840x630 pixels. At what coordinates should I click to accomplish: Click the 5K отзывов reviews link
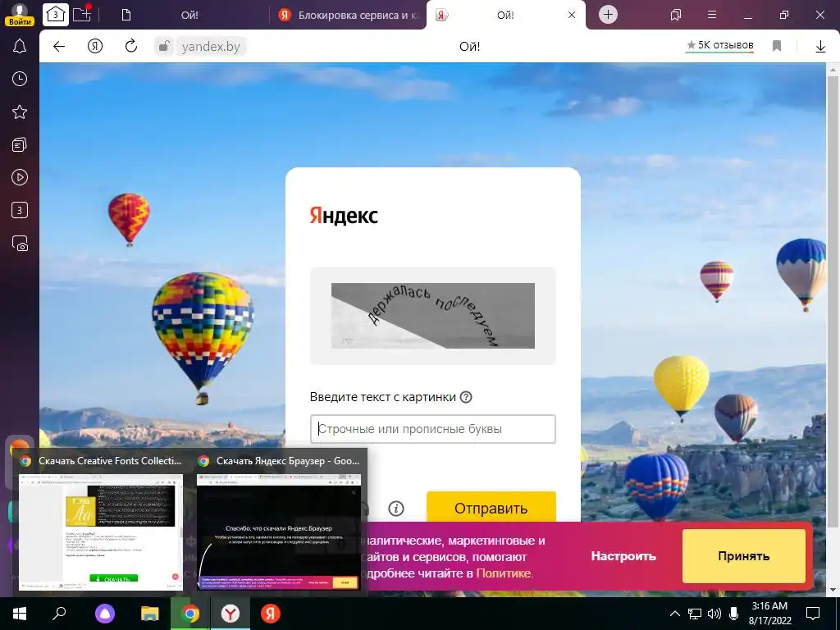720,46
